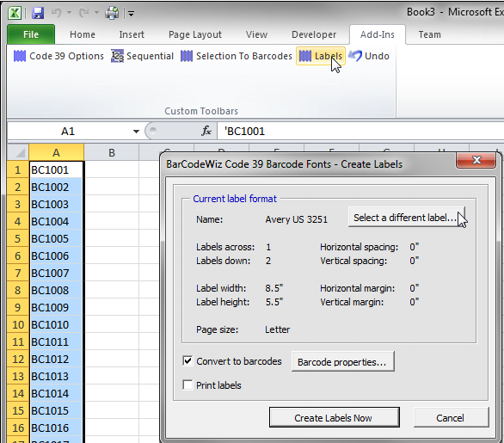
Task: Click cell containing BC1008
Action: (56, 290)
